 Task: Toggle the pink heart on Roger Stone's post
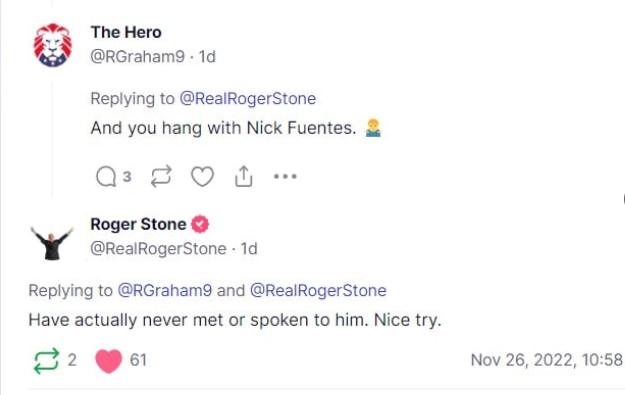[108, 361]
